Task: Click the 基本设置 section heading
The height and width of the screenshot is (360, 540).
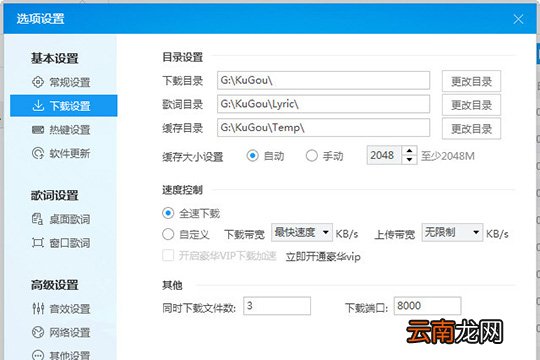Action: (x=54, y=58)
